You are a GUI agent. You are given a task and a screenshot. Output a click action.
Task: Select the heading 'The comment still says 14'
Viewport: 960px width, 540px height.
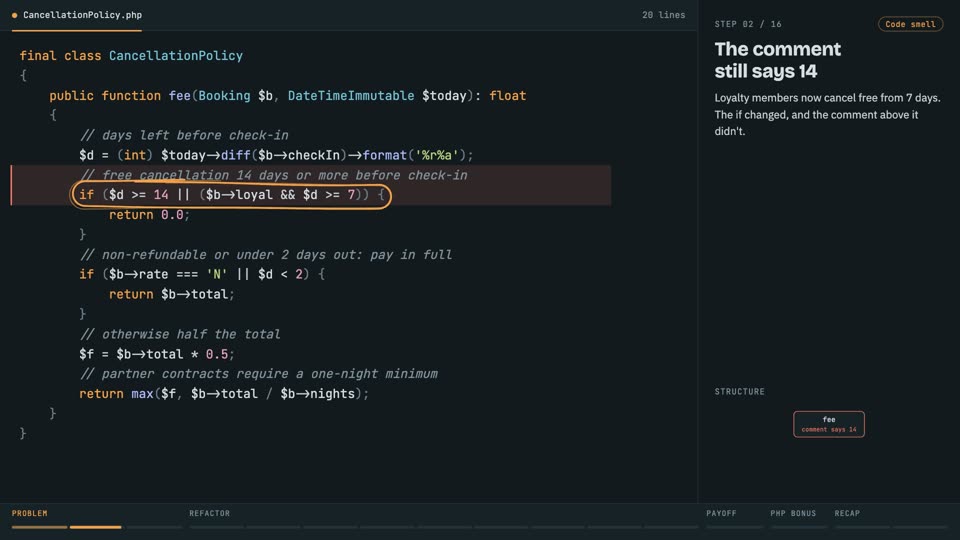tap(778, 60)
